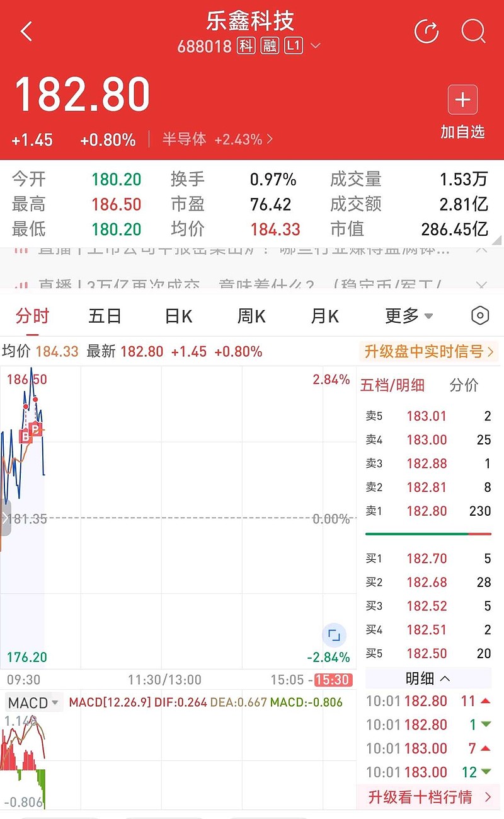
Task: Tap the 科 badge next to stock code
Action: tap(246, 46)
